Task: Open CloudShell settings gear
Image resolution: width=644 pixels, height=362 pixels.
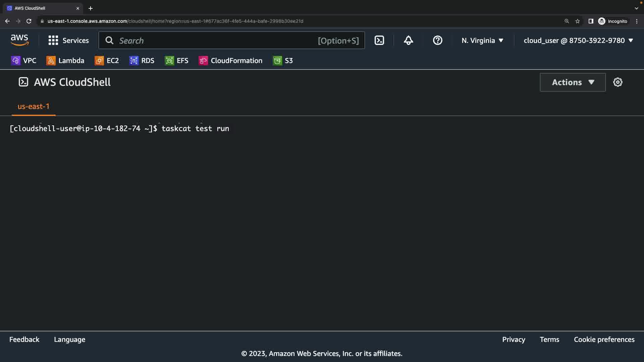Action: coord(618,82)
